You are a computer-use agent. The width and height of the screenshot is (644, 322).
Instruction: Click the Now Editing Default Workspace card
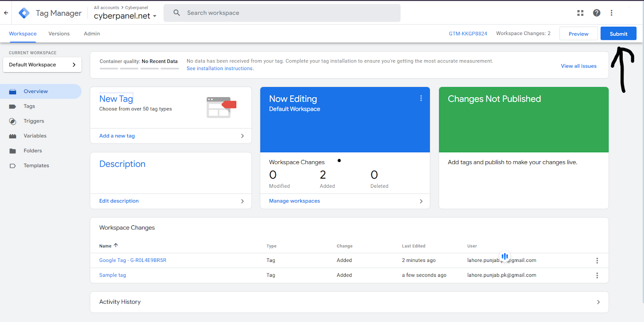point(345,120)
